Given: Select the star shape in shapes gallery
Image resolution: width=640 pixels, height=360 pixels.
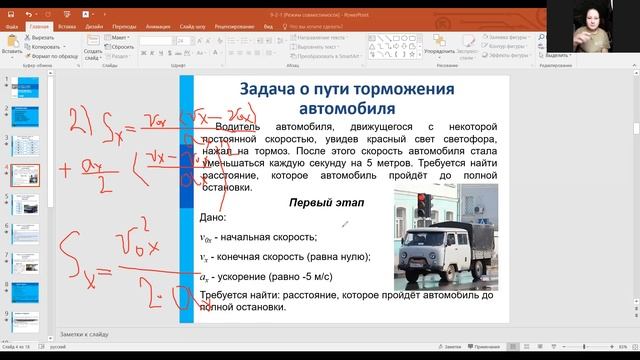Looking at the screenshot, I should point(412,54).
